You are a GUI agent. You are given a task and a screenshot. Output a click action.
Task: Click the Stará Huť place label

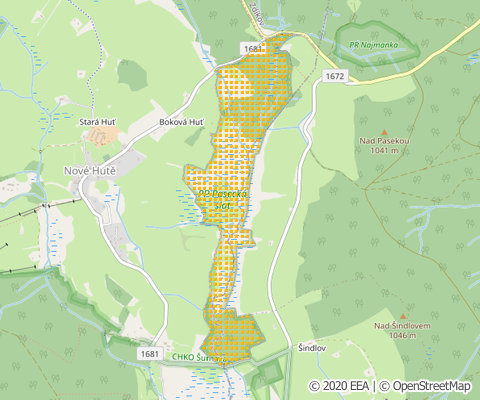pos(97,122)
